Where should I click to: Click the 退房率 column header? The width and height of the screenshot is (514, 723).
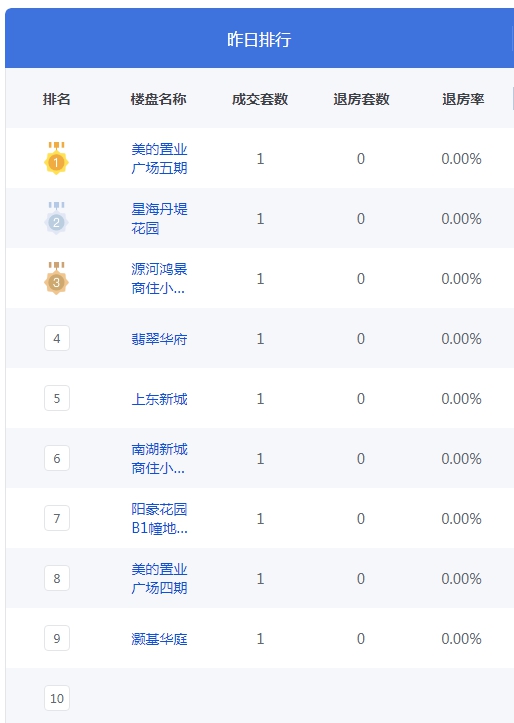point(463,99)
